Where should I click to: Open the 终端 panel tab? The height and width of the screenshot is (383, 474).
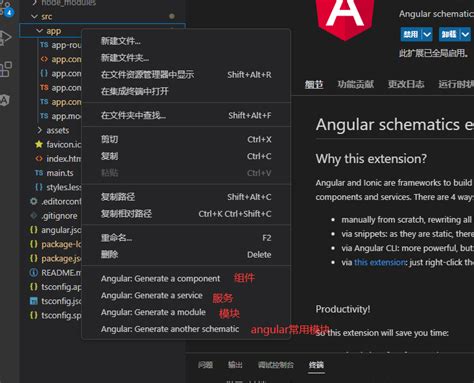point(316,365)
